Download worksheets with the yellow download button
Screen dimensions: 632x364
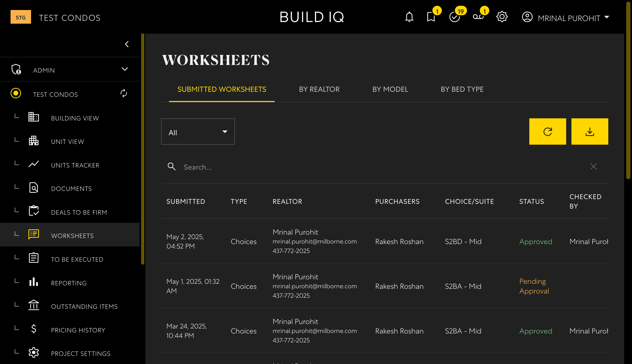[x=590, y=132]
